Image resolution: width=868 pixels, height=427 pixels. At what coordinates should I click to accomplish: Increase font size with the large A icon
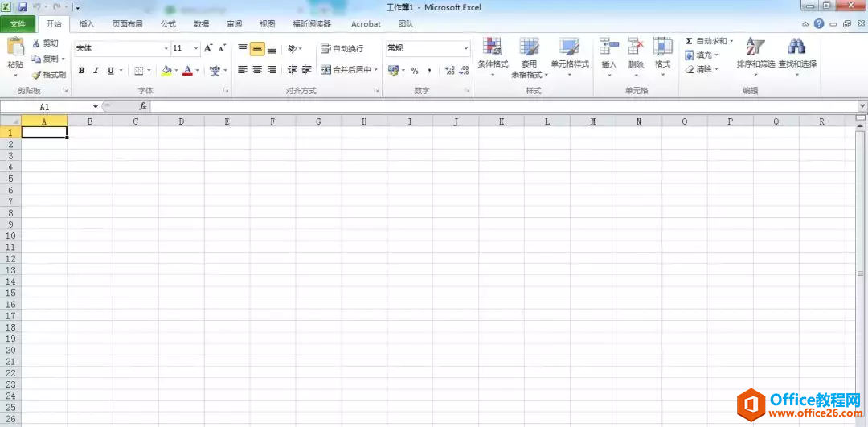[x=208, y=48]
